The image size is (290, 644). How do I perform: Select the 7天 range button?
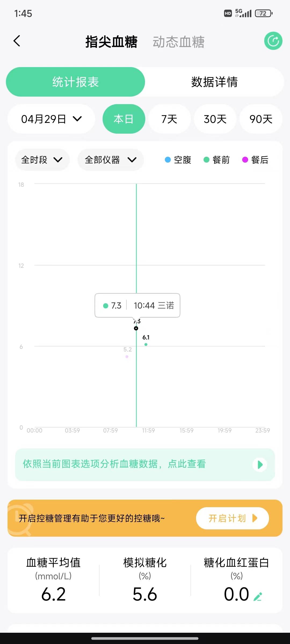click(169, 119)
